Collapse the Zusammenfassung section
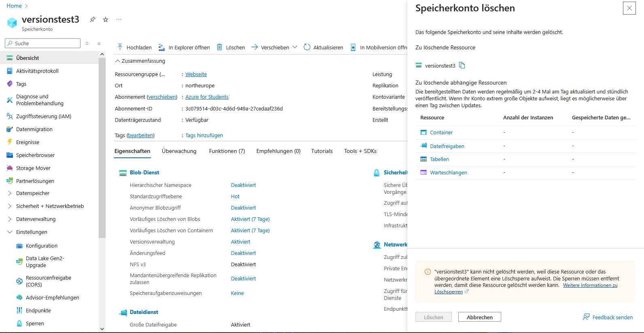 tap(118, 61)
